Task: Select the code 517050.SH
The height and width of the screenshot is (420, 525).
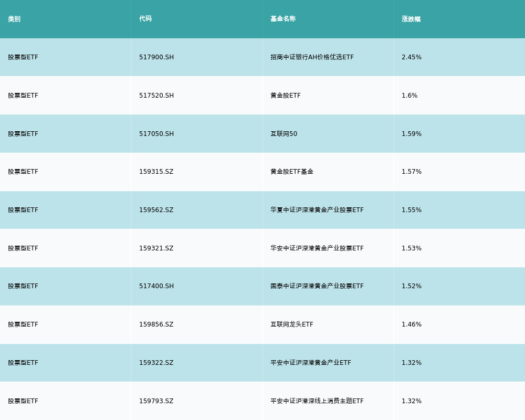Action: (156, 134)
